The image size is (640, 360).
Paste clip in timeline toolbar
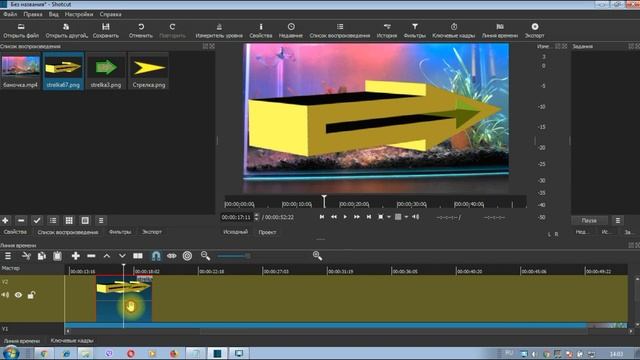57,256
